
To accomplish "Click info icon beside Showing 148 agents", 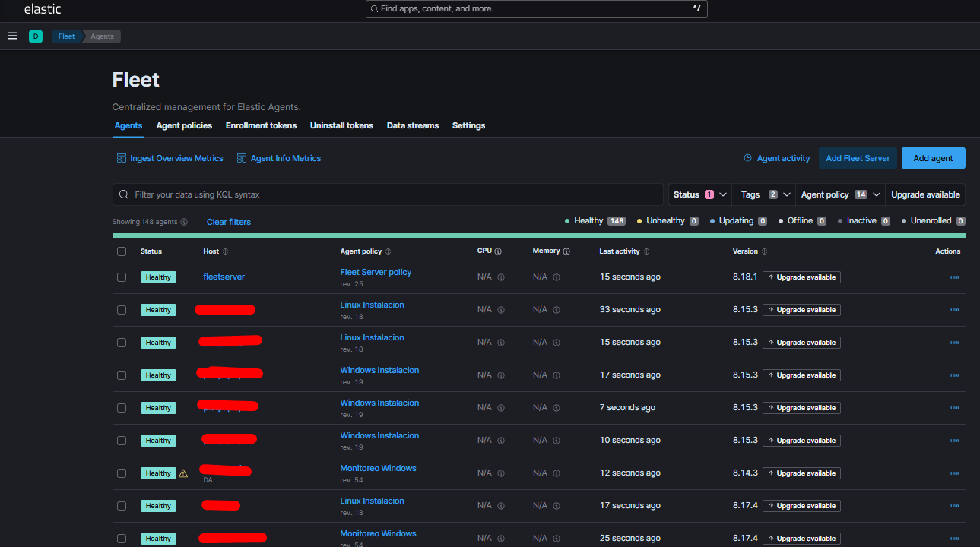I will [x=184, y=222].
